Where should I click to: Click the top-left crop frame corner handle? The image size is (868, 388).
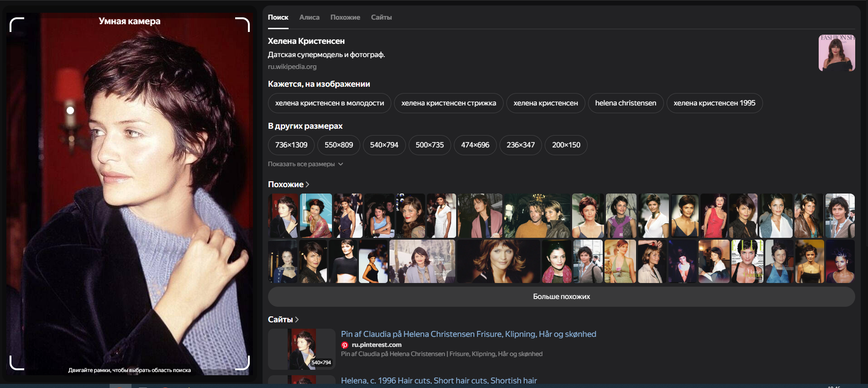click(x=17, y=25)
